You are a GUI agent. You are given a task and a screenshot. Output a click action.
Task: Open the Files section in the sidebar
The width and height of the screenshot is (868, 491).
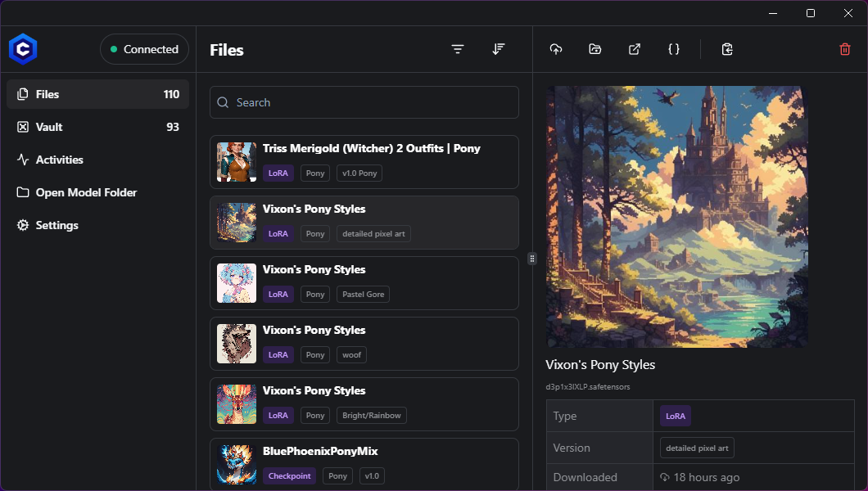click(98, 94)
